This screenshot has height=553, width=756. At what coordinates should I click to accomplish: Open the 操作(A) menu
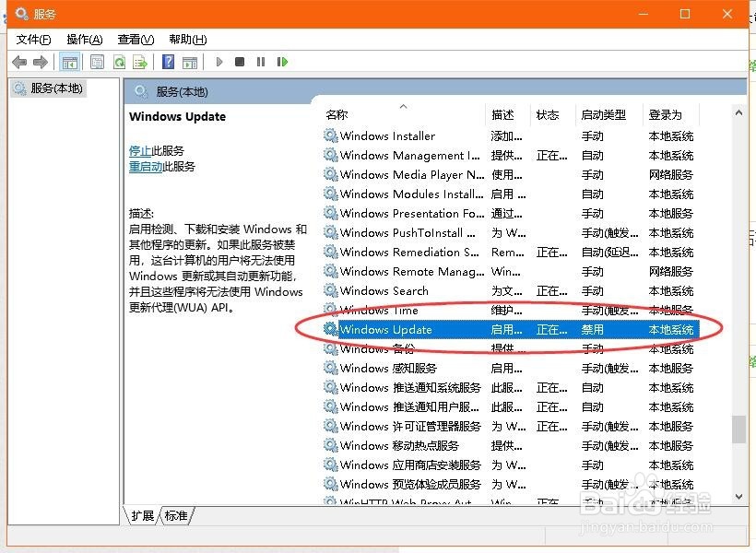(x=85, y=39)
